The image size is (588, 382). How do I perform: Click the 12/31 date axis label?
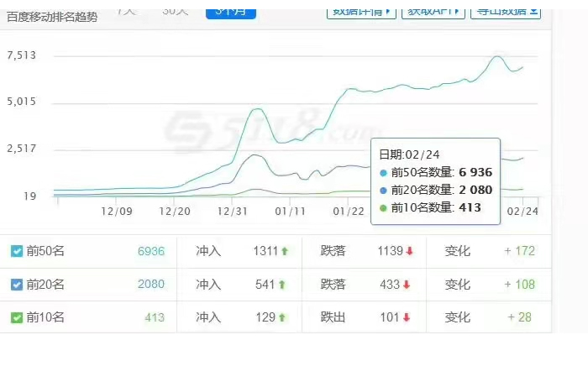pos(233,212)
